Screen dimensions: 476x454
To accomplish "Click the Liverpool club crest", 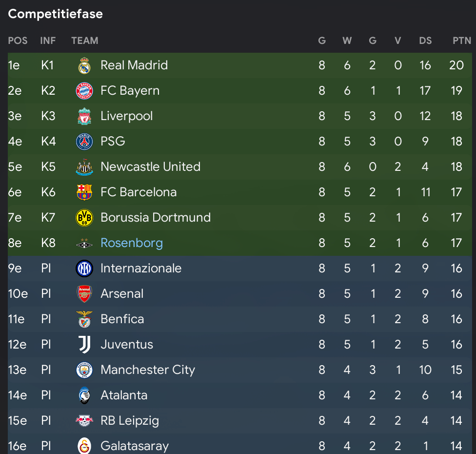I will click(x=84, y=116).
